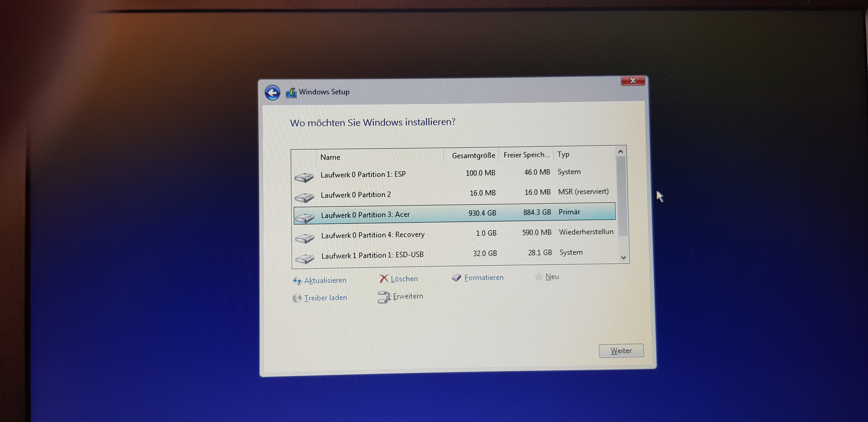The height and width of the screenshot is (422, 868).
Task: Click the 46.0 MB free space cell
Action: coord(537,172)
